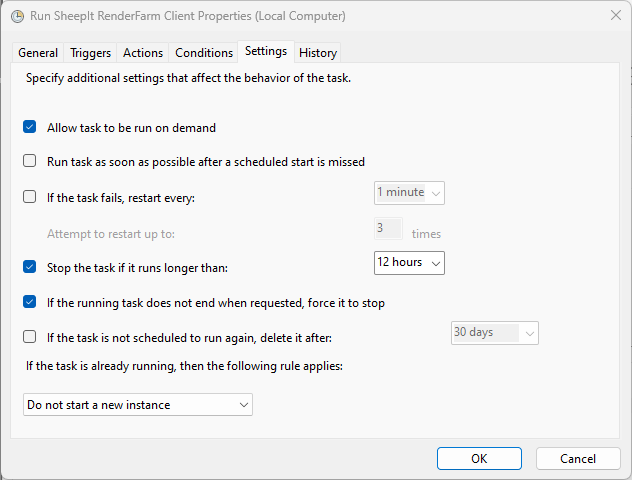Image resolution: width=632 pixels, height=480 pixels.
Task: Click the dialog title 'Run SheepIt RenderFarm Client Properties'
Action: tap(187, 16)
